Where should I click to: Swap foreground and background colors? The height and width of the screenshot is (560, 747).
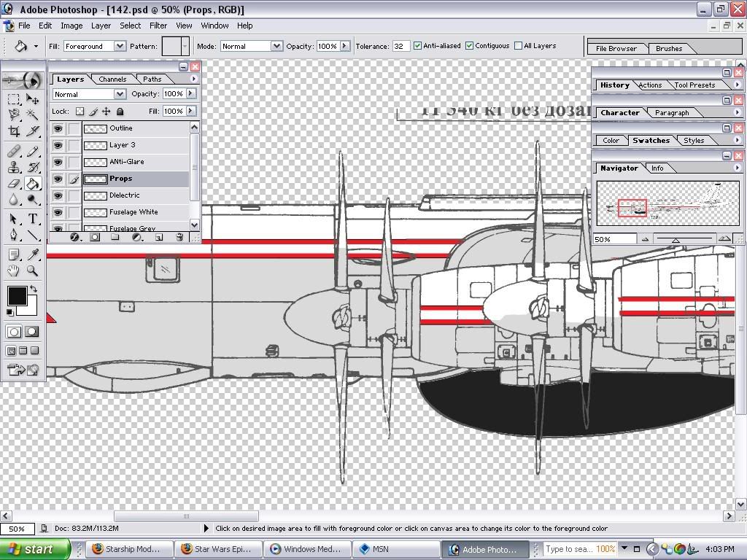34,289
